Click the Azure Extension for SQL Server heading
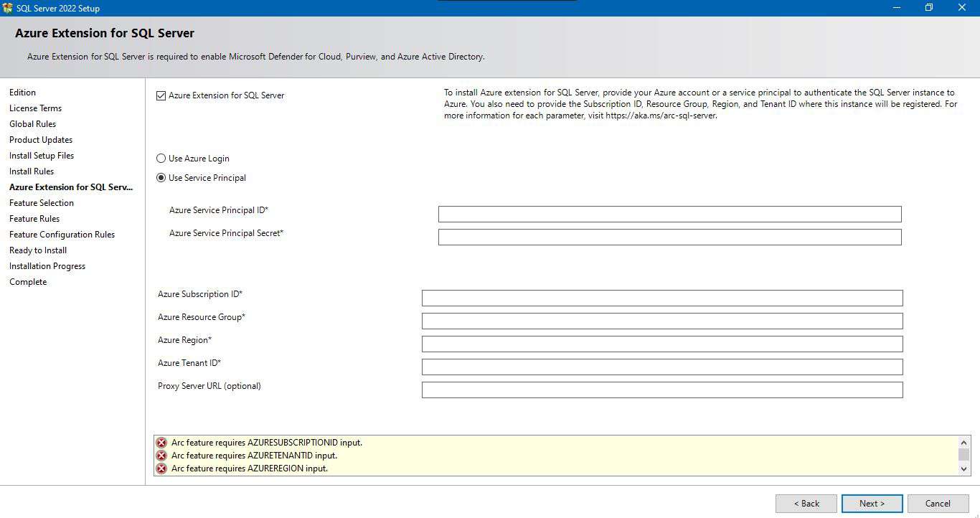Image resolution: width=980 pixels, height=518 pixels. (105, 33)
